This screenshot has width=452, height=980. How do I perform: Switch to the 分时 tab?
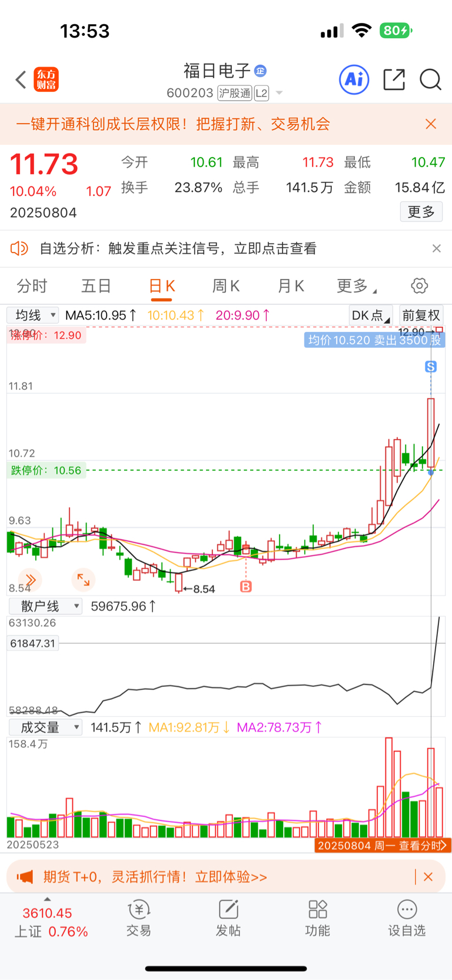tap(32, 286)
